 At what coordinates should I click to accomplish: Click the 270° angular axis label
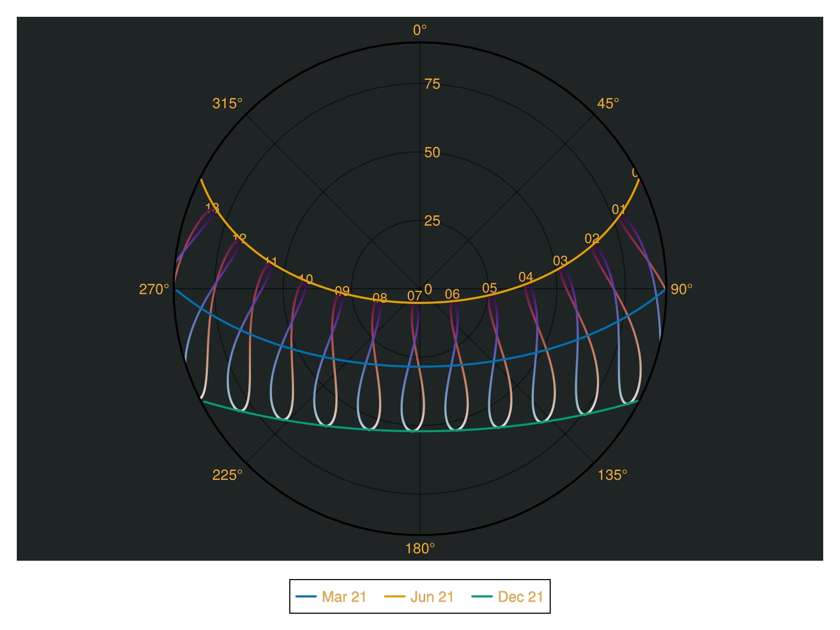point(154,289)
